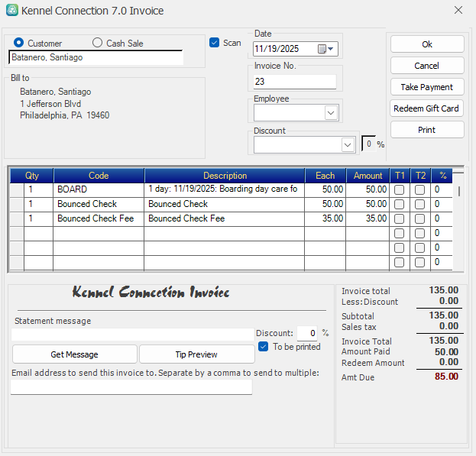Check T2 tax box for BOARD row
Image resolution: width=476 pixels, height=456 pixels.
[419, 190]
